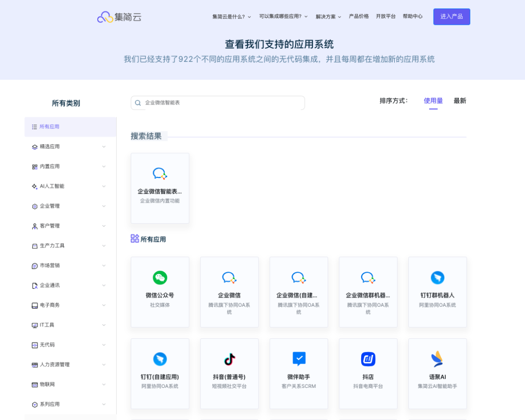Open the 企业微信智能表... result title
Viewport: 525px width, 420px height.
(160, 192)
